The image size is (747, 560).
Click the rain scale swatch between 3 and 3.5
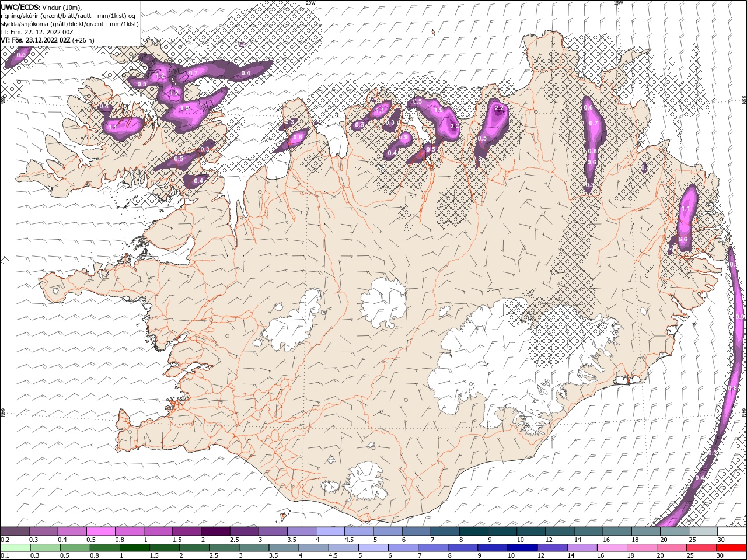coord(254,548)
